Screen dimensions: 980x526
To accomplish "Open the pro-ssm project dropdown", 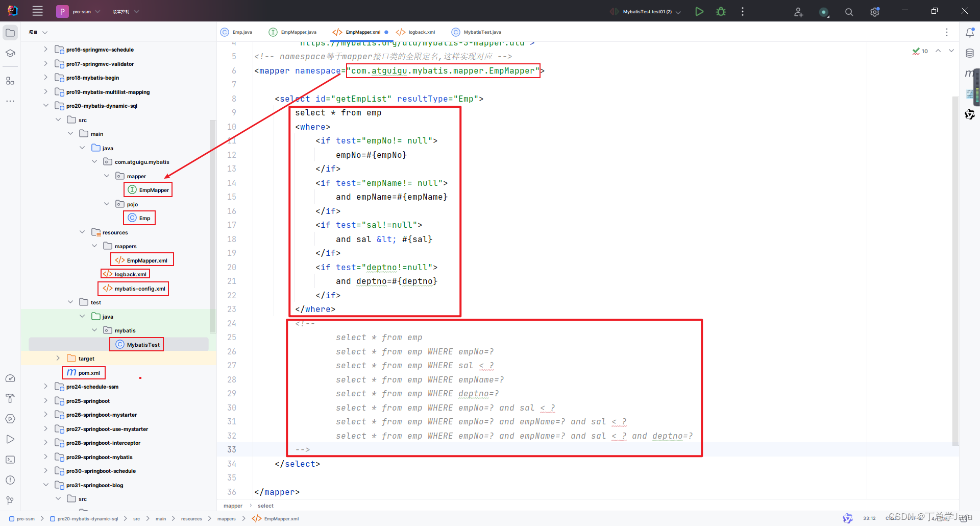I will click(x=79, y=11).
